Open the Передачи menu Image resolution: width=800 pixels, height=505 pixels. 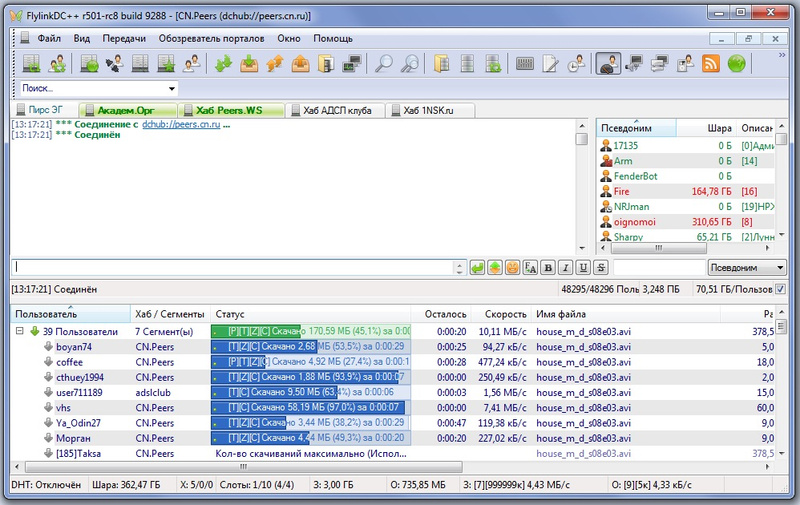[x=123, y=38]
